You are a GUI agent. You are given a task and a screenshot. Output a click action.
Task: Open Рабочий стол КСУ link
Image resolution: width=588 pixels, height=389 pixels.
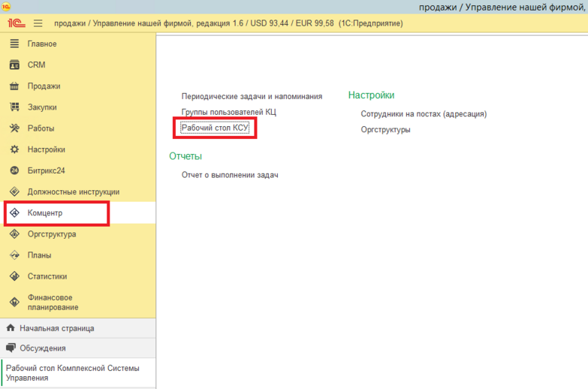(x=215, y=128)
